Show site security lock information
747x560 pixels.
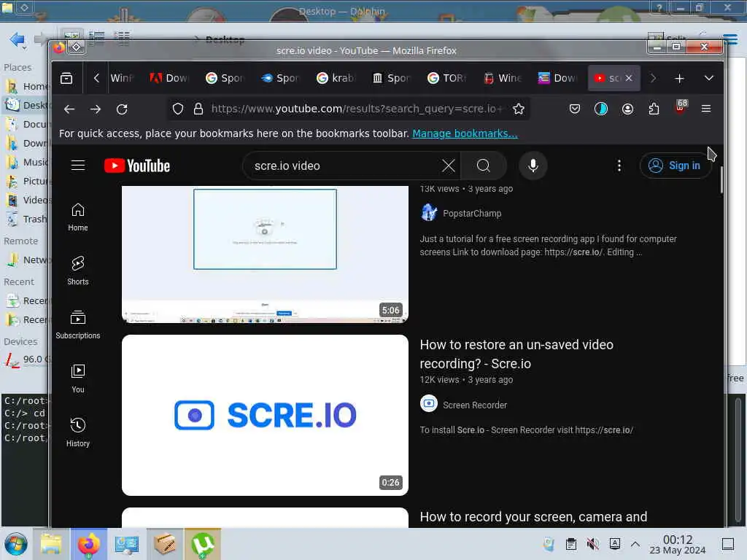pos(198,109)
